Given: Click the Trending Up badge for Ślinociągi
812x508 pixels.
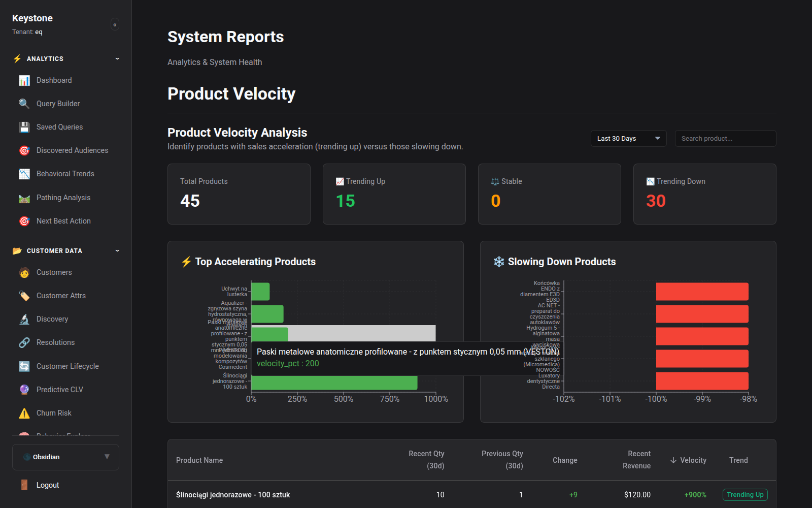Looking at the screenshot, I should (745, 495).
